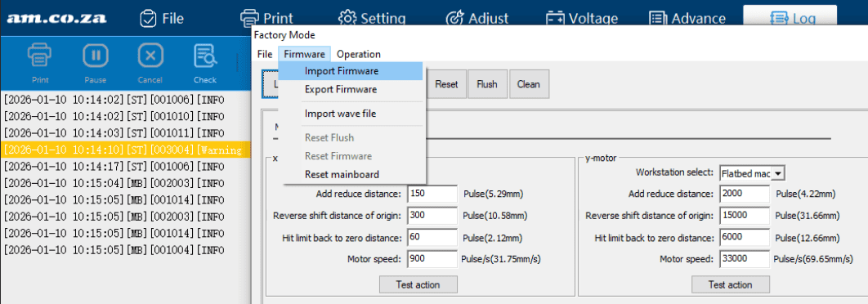Click the Clean button
The height and width of the screenshot is (304, 868).
coord(528,84)
